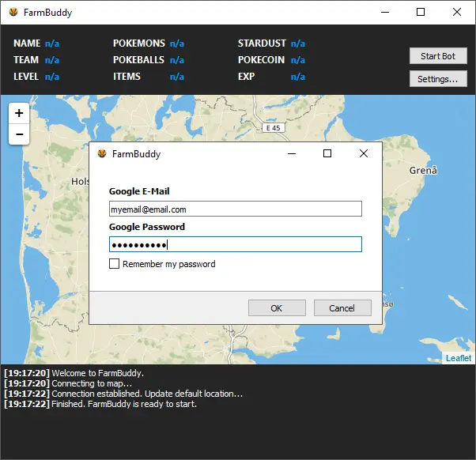Open the Settings... dialog
This screenshot has height=460, width=476.
(438, 79)
